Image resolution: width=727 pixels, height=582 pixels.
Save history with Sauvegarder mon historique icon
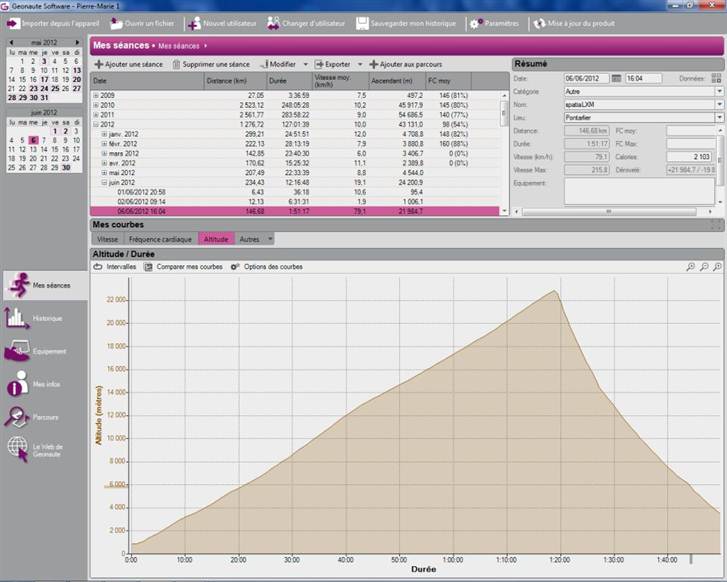point(362,23)
